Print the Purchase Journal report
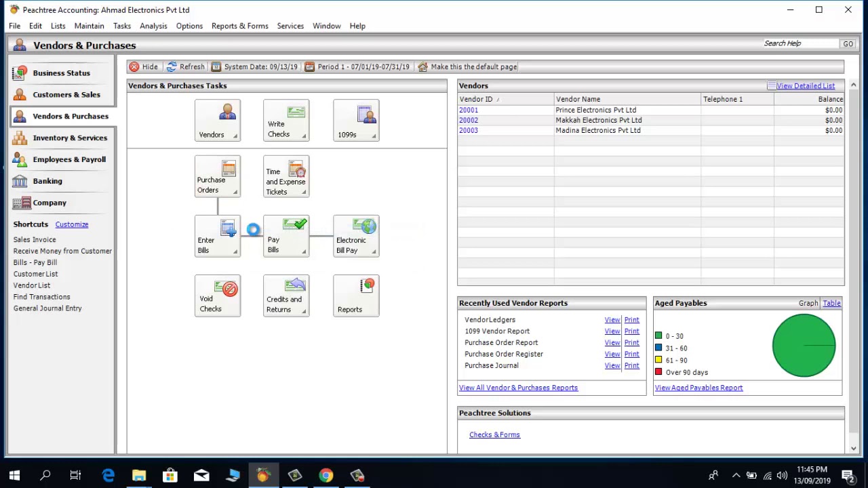 click(x=631, y=366)
